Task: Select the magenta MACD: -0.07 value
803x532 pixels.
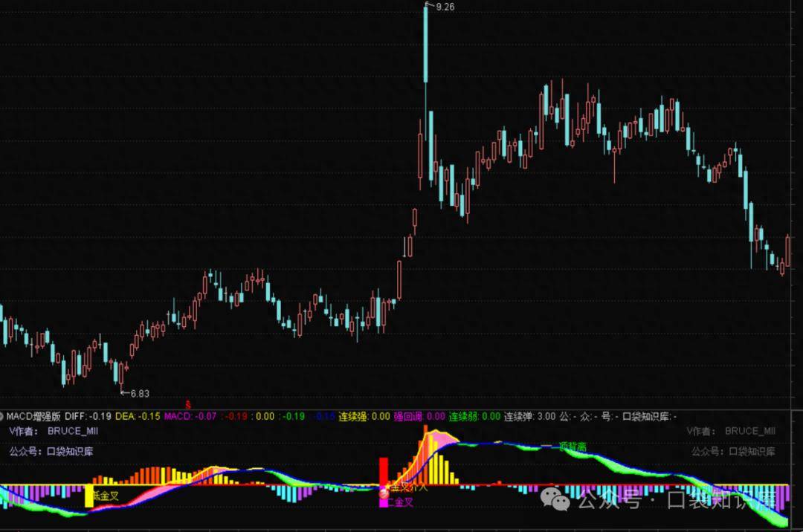Action: tap(190, 416)
